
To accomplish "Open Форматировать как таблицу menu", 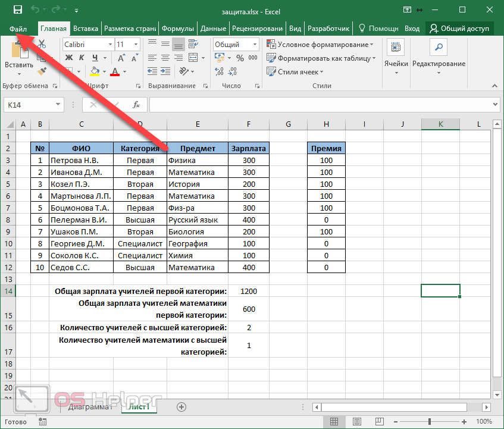I will 321,58.
